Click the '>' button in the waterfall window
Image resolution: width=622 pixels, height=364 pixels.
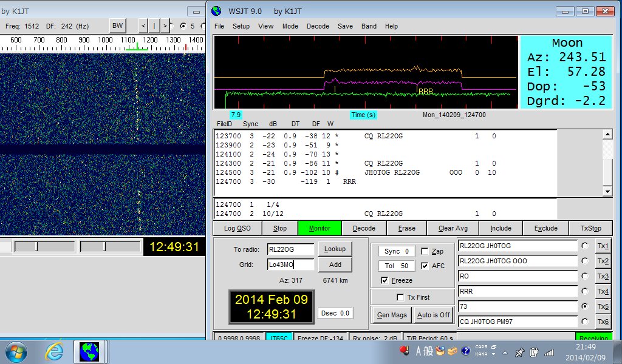(x=165, y=26)
